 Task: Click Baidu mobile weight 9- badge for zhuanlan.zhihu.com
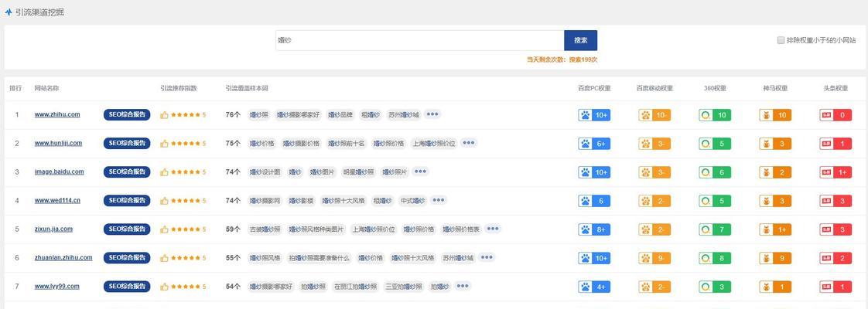654,258
